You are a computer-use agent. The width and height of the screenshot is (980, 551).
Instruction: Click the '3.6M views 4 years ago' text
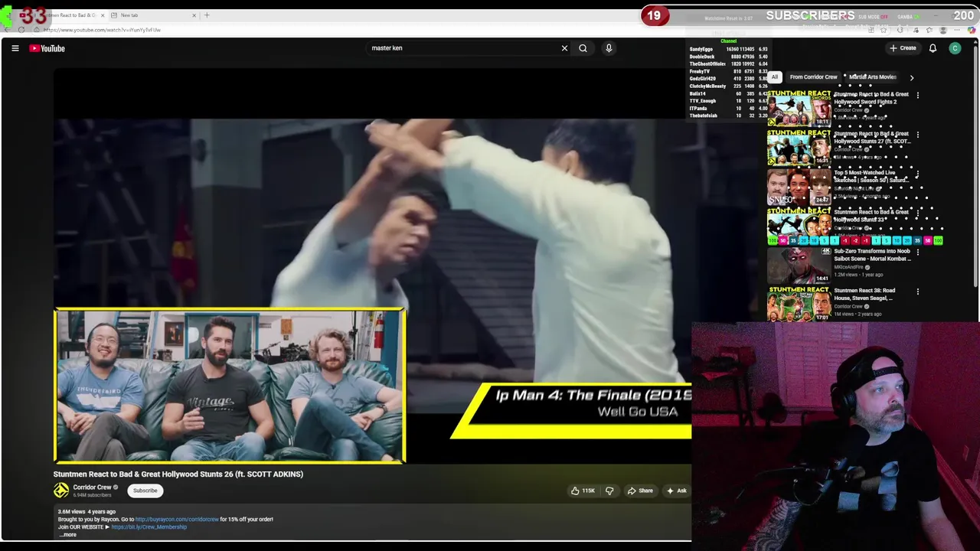pos(87,511)
